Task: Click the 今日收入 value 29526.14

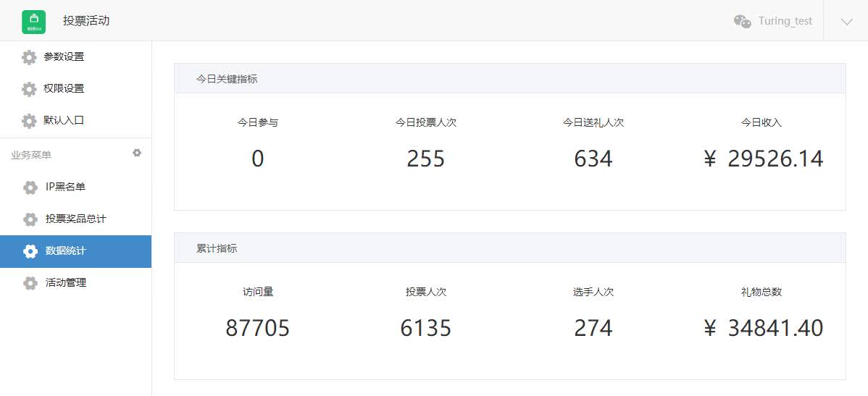Action: tap(775, 159)
